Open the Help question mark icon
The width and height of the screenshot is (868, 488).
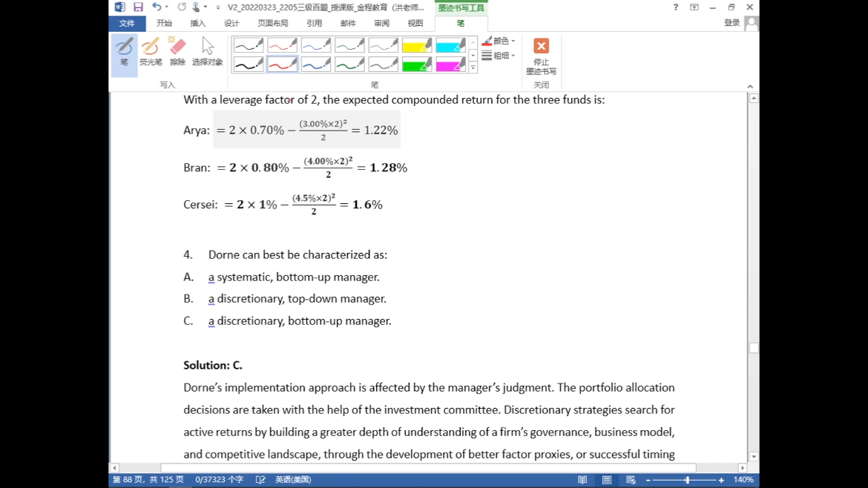click(675, 7)
